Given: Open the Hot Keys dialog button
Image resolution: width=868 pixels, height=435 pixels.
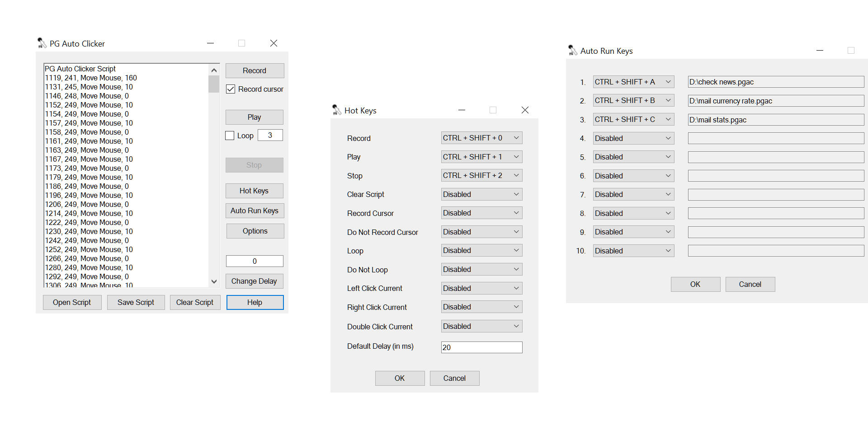Looking at the screenshot, I should [255, 191].
